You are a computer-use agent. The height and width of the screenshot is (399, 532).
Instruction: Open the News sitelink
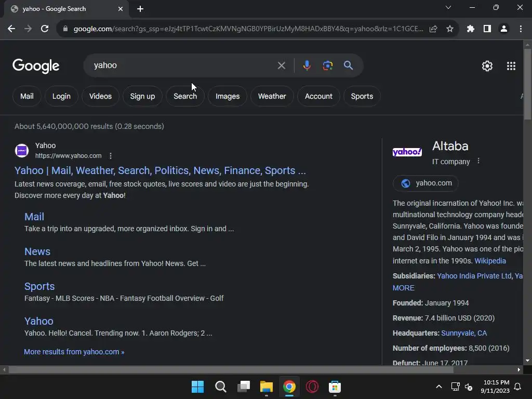click(37, 252)
